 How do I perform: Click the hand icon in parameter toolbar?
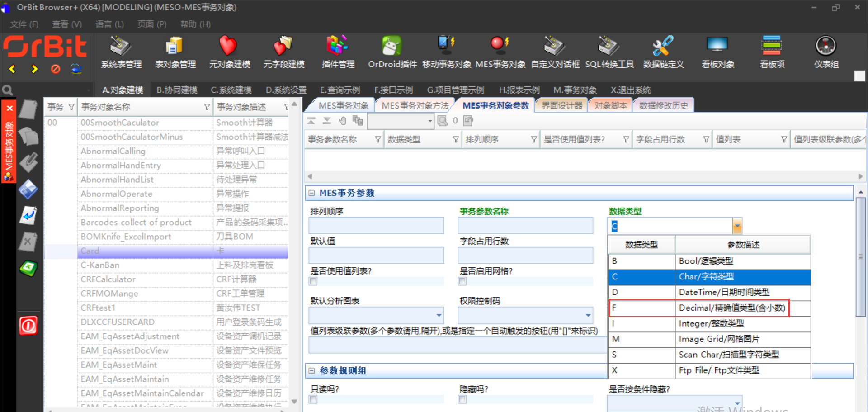[343, 121]
